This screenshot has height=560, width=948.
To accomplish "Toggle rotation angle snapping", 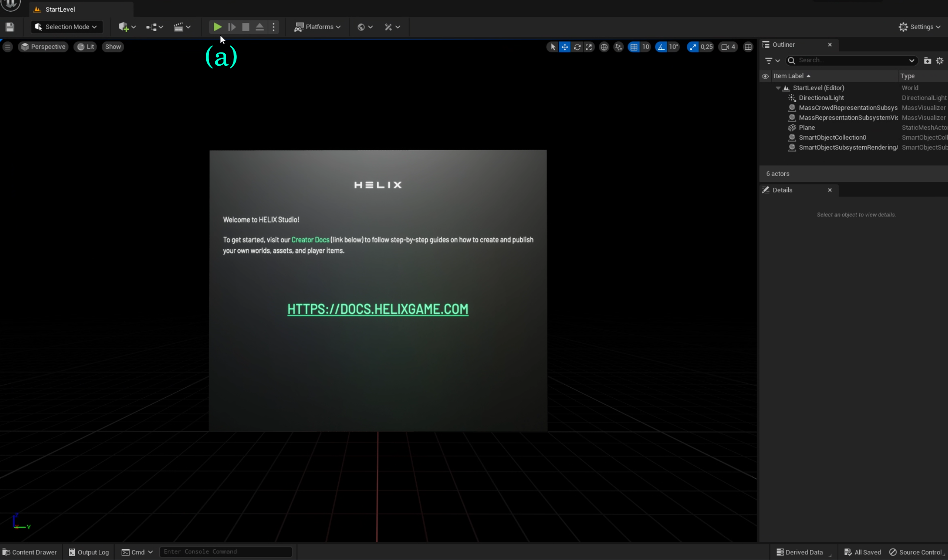I will [661, 47].
